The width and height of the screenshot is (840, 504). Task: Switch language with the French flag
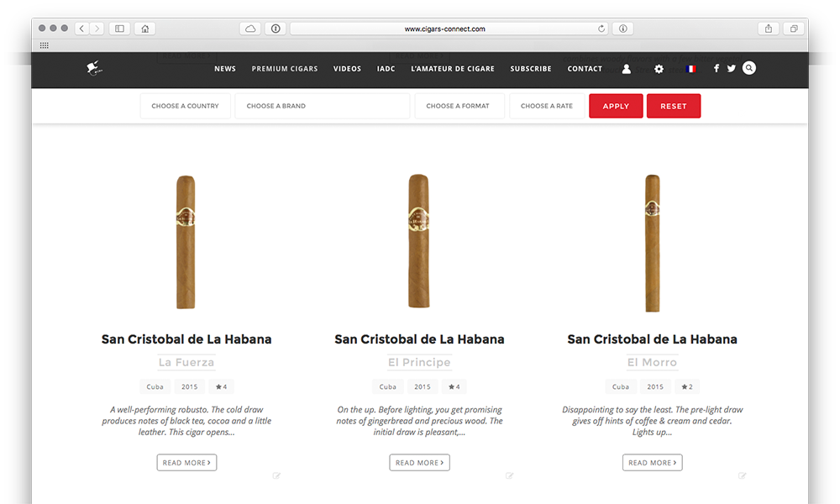pos(691,69)
